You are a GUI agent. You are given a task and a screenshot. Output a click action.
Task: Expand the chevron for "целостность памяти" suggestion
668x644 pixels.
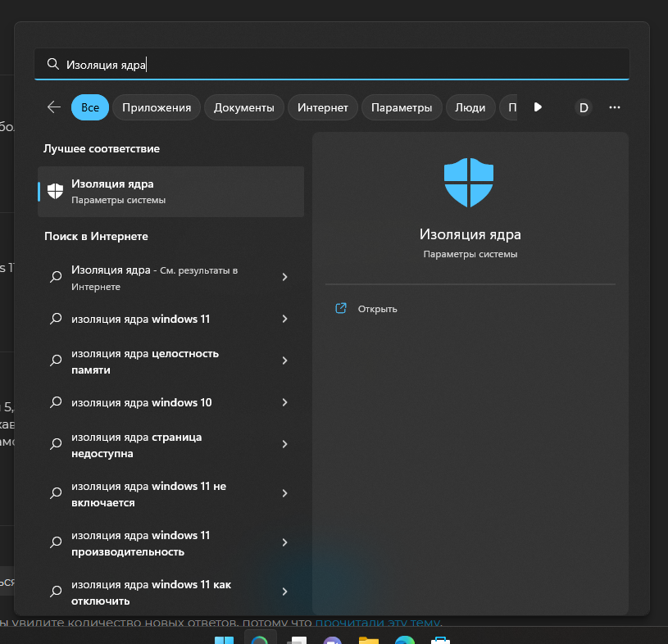(x=284, y=361)
